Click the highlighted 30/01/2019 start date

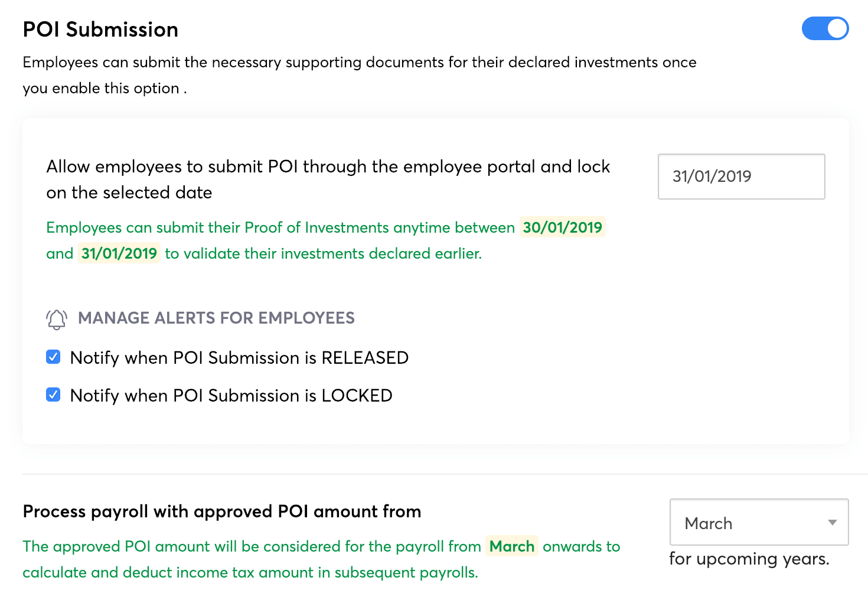pos(562,227)
